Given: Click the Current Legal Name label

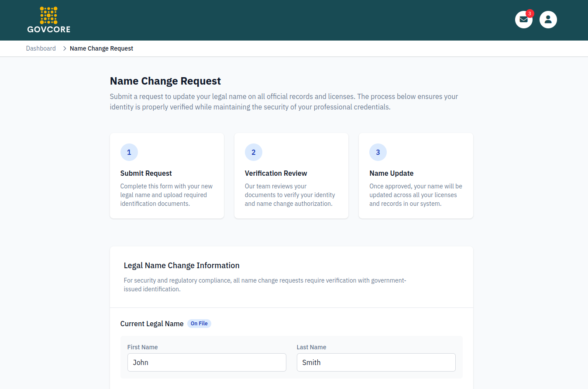Looking at the screenshot, I should coord(152,324).
